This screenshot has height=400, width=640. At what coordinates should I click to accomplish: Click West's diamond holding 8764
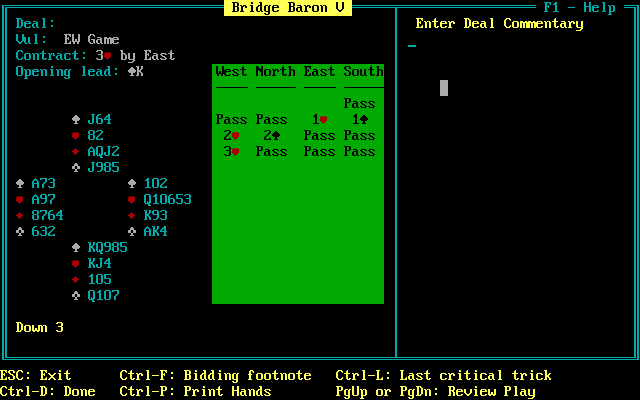point(47,216)
